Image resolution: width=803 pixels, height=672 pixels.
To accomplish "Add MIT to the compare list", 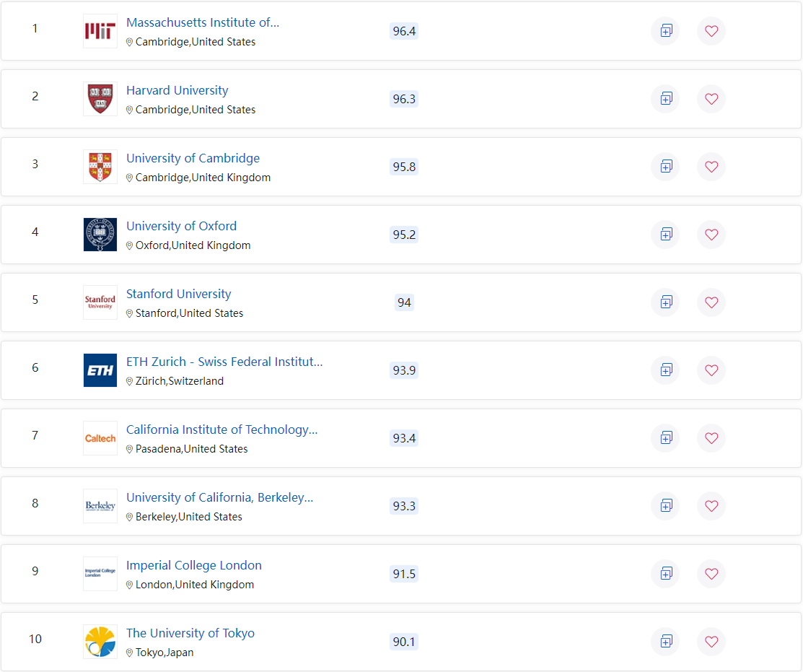I will 665,31.
